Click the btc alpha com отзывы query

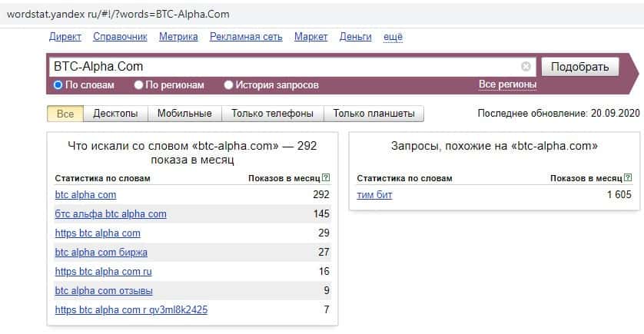(104, 291)
